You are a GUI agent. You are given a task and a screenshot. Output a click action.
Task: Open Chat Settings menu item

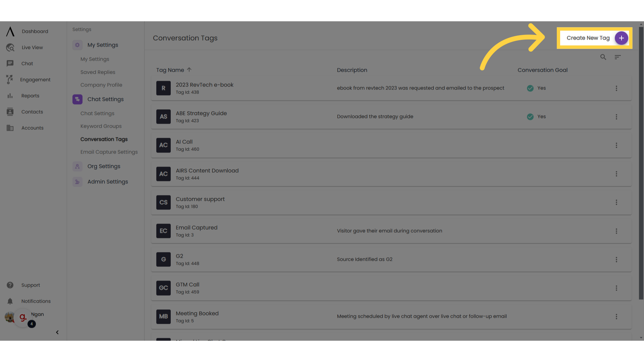point(105,99)
